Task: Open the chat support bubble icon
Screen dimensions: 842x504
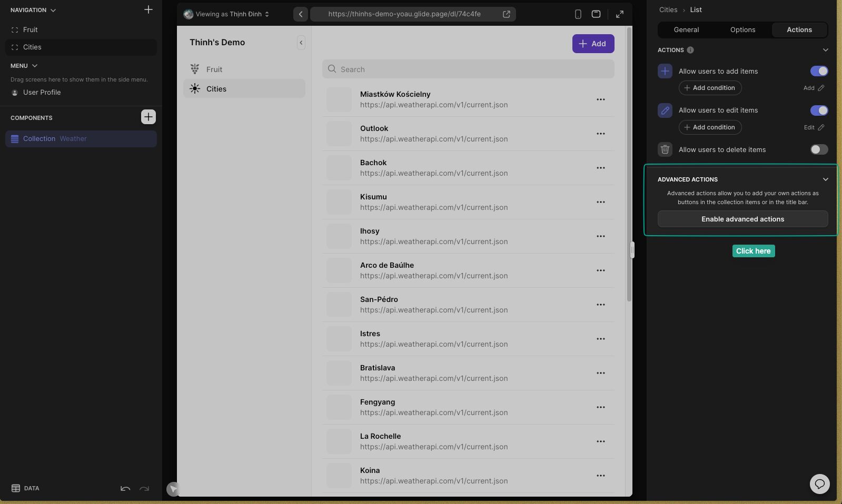Action: click(x=819, y=484)
